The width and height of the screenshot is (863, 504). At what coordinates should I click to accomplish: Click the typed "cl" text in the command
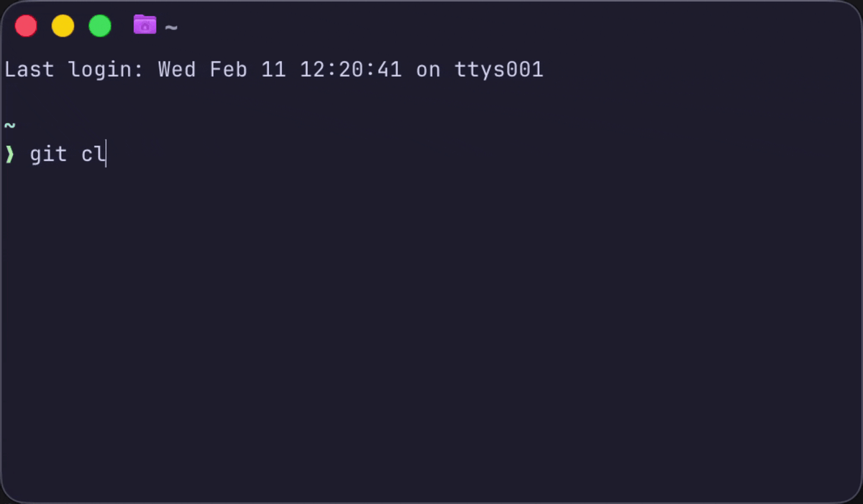92,154
